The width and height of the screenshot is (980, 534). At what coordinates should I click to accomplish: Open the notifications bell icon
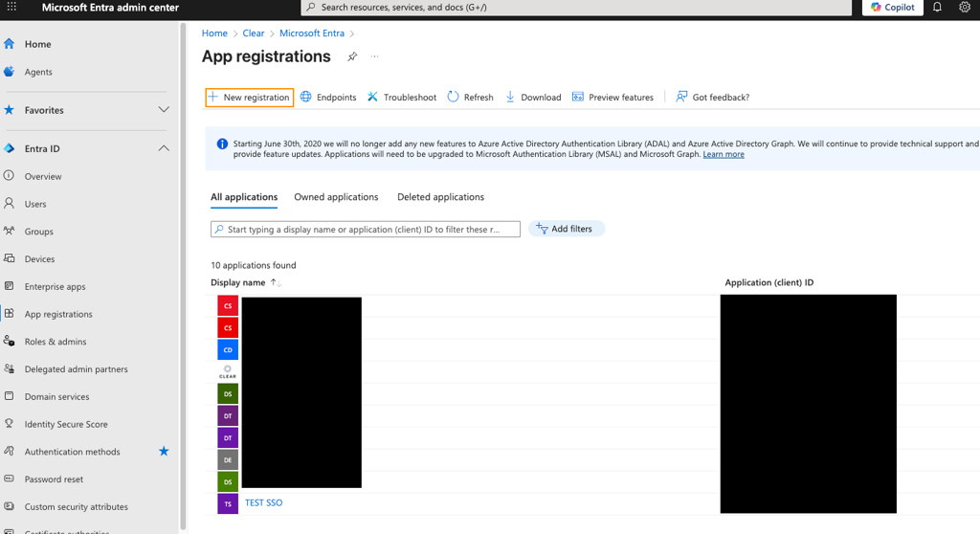pyautogui.click(x=937, y=7)
